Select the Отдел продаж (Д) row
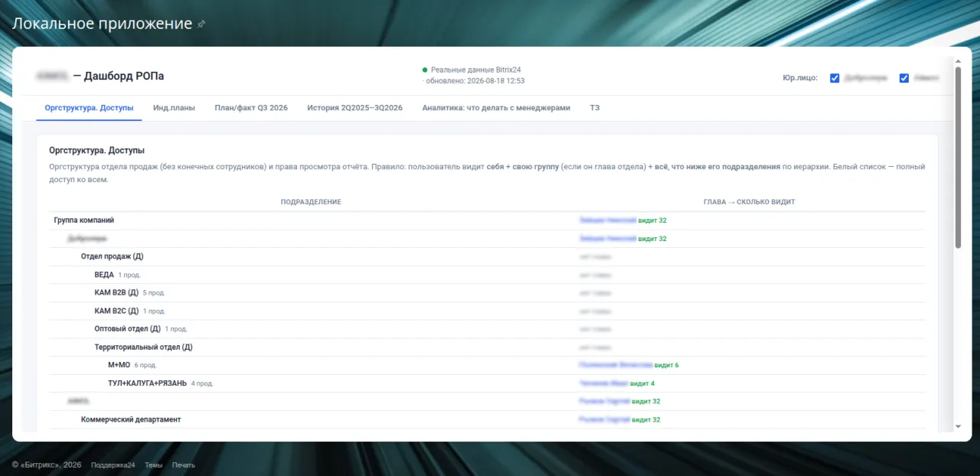 point(487,256)
